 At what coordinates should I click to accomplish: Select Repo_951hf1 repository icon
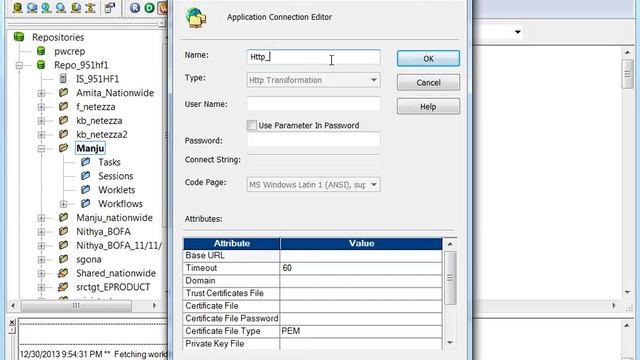[x=41, y=65]
